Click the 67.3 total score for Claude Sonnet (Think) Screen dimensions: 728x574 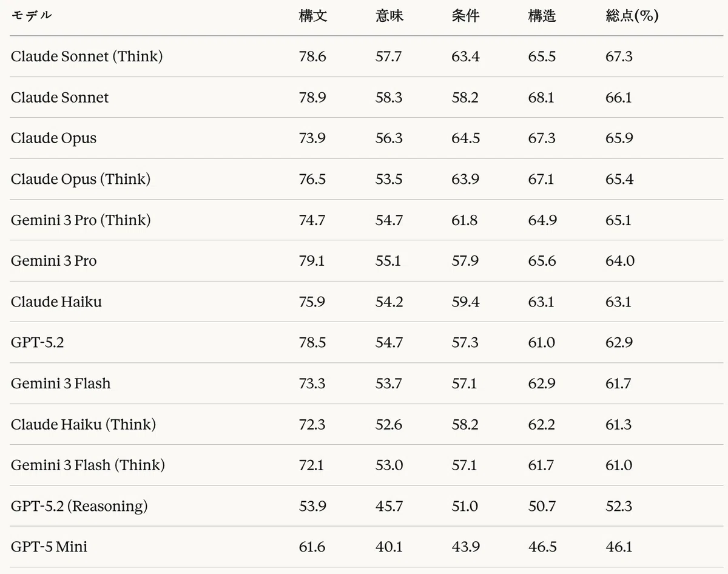[619, 56]
